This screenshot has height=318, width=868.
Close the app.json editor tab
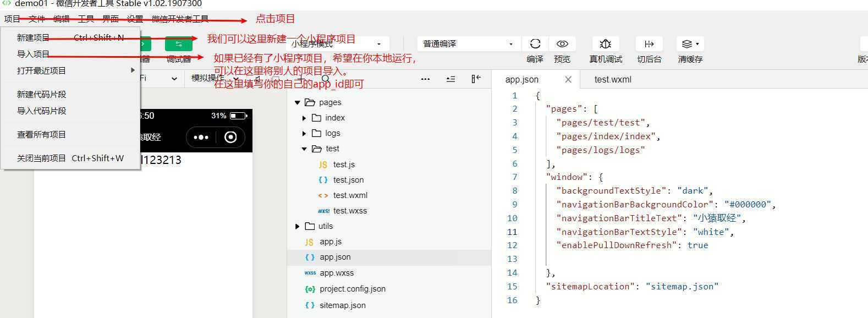coord(568,79)
